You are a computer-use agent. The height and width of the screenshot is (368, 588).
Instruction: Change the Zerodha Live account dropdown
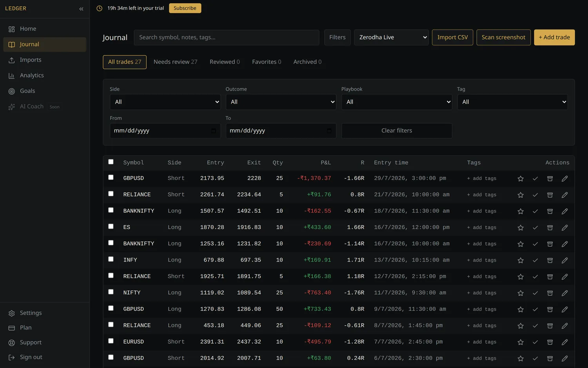[x=391, y=37]
